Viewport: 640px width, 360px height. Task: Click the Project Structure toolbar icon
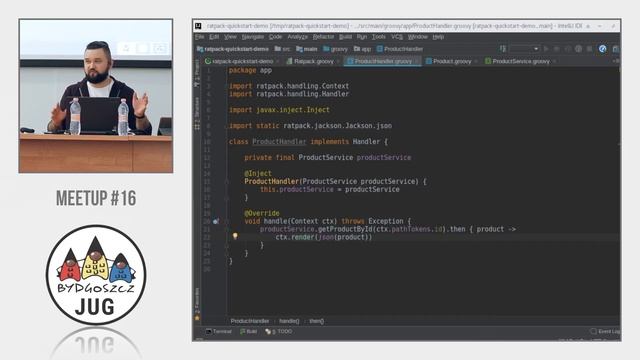616,49
